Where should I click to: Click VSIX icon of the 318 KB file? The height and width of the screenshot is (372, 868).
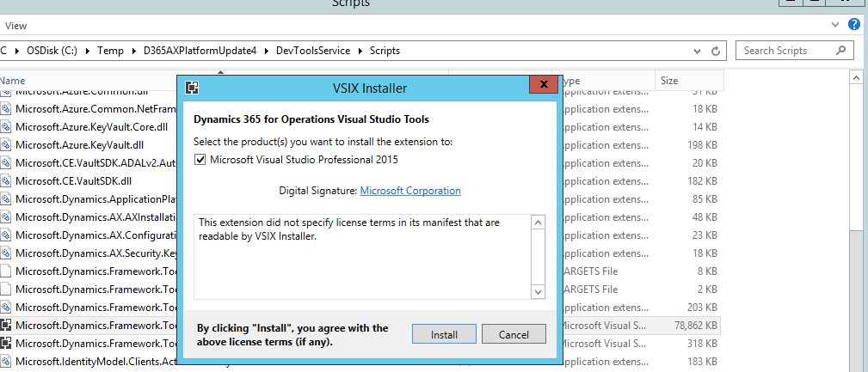click(x=5, y=344)
